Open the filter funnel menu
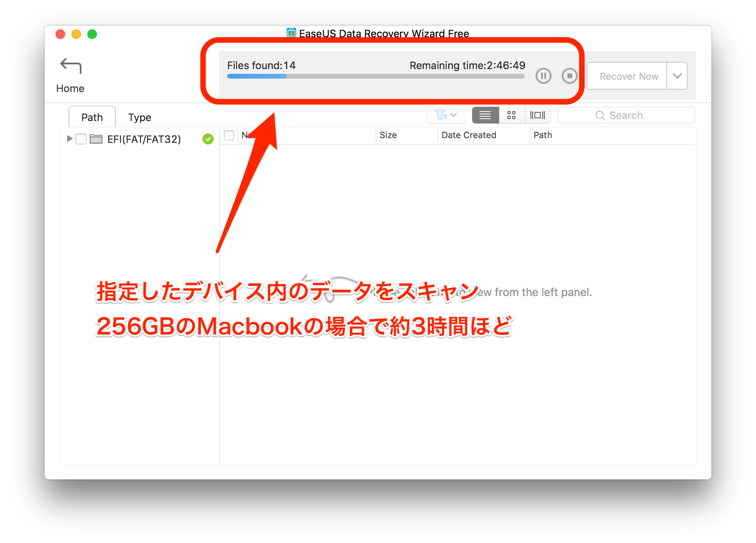The width and height of the screenshot is (756, 543). (445, 116)
